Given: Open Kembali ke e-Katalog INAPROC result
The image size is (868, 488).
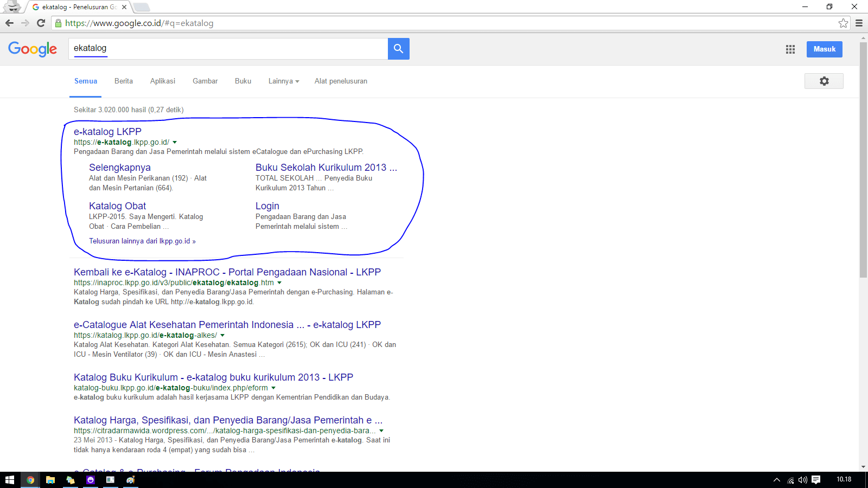Looking at the screenshot, I should pyautogui.click(x=227, y=272).
